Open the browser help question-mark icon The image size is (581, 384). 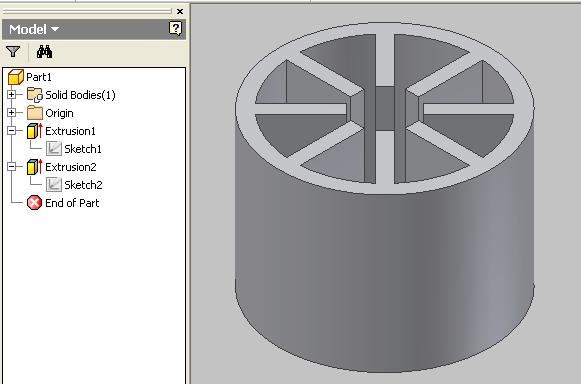click(175, 29)
